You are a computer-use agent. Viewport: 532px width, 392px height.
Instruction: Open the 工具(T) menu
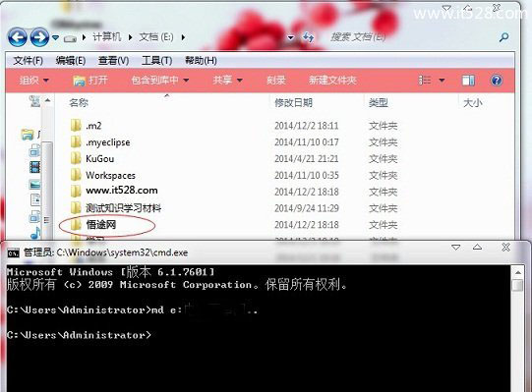[x=156, y=60]
